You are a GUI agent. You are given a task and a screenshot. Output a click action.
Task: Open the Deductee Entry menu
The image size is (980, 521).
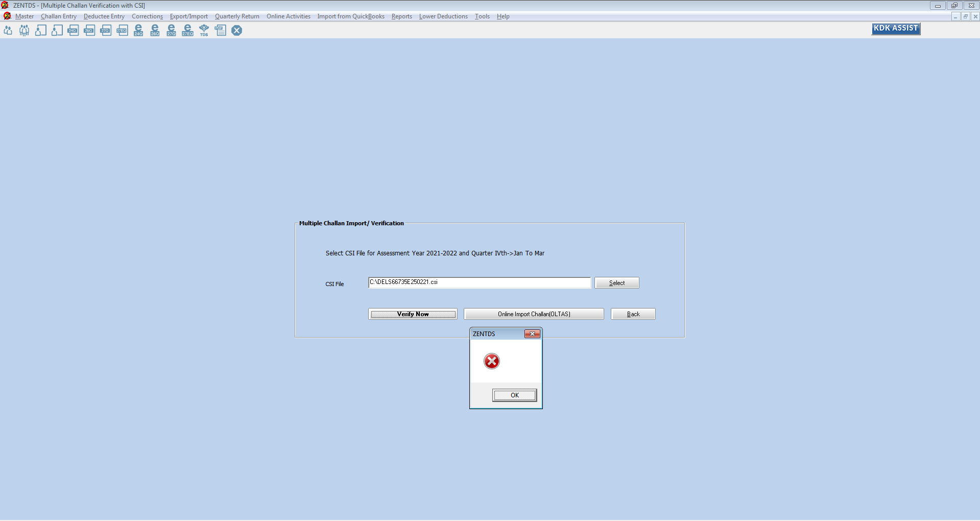point(104,16)
